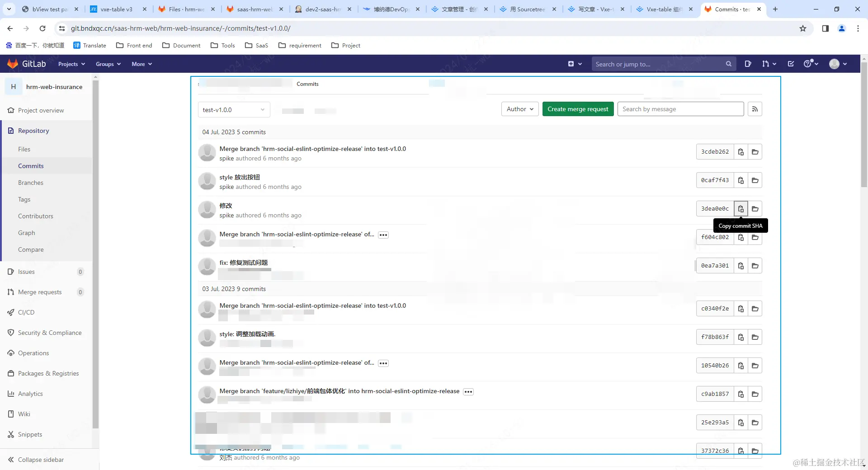Click the GitLab logo
The width and height of the screenshot is (868, 470).
[x=27, y=64]
